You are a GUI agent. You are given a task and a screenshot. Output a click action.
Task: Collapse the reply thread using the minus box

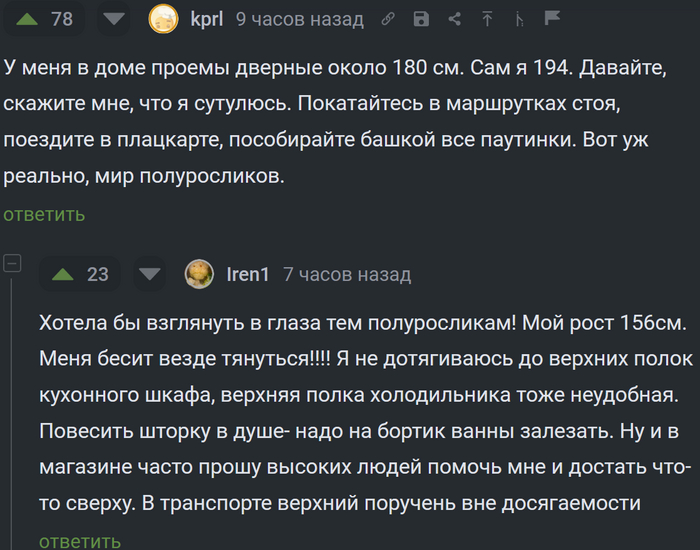(12, 263)
